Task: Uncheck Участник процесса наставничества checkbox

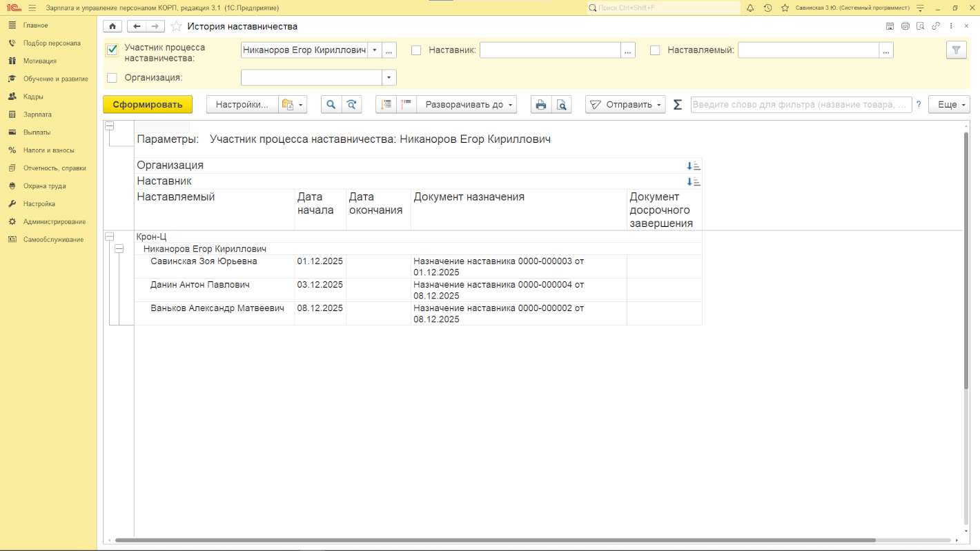Action: pyautogui.click(x=112, y=50)
